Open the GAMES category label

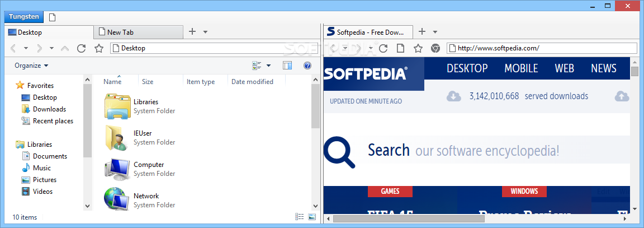(x=390, y=192)
